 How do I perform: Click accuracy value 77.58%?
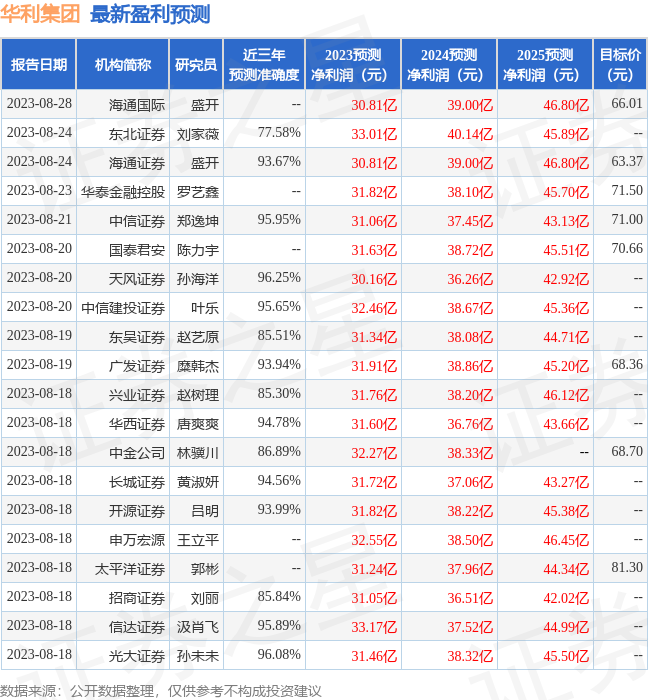(x=279, y=133)
